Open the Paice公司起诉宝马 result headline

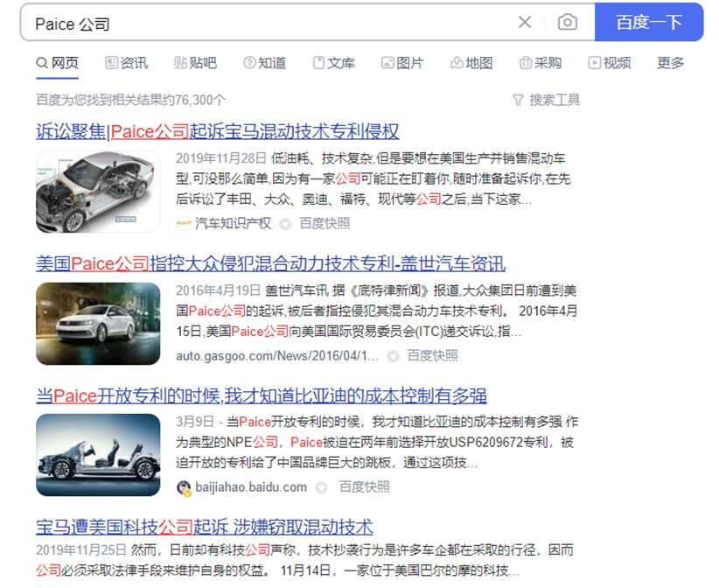[217, 132]
